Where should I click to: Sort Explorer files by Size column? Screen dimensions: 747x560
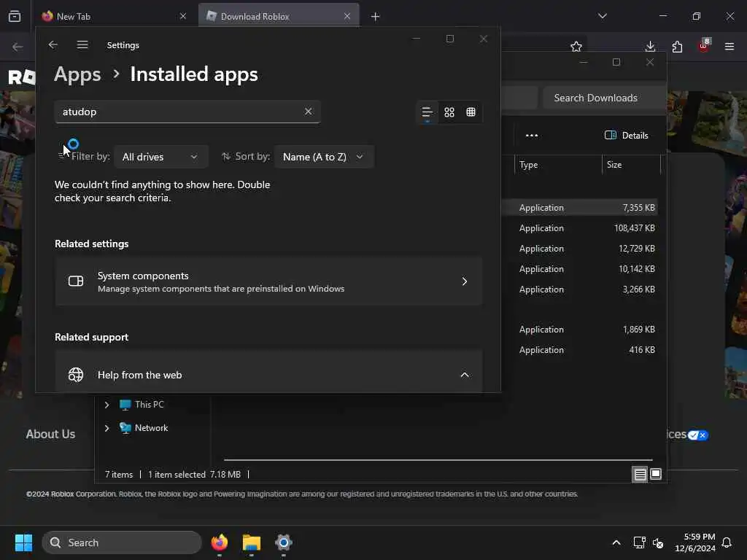tap(631, 165)
